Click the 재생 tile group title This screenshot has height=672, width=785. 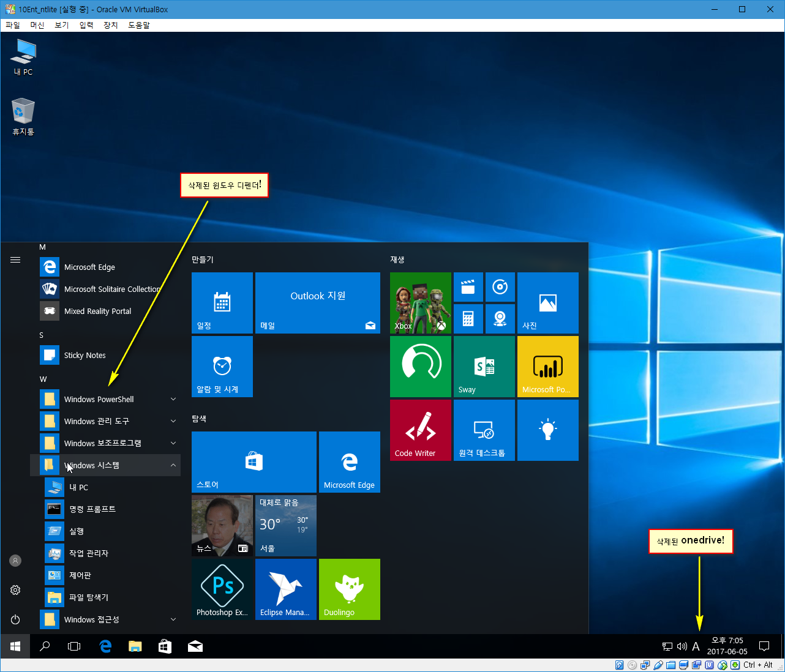[x=397, y=259]
